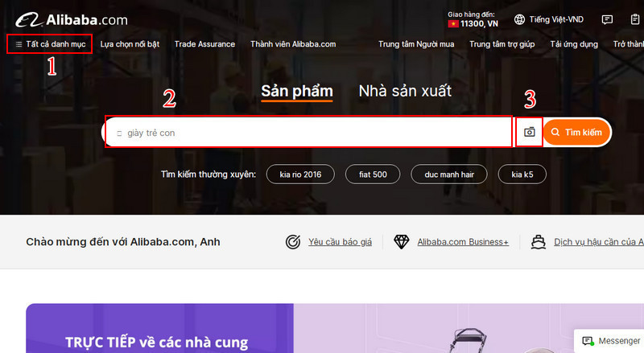This screenshot has width=644, height=353.
Task: Click the purple TRỰC TIẾP banner
Action: tap(159, 328)
